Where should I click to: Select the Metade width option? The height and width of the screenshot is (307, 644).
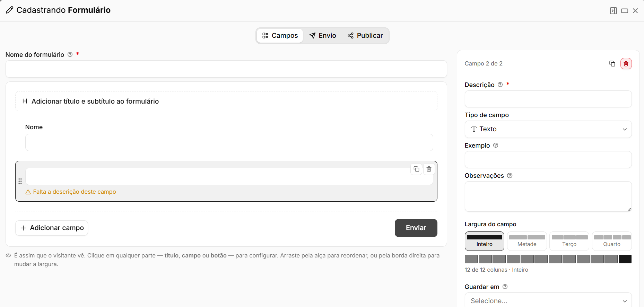click(x=527, y=241)
